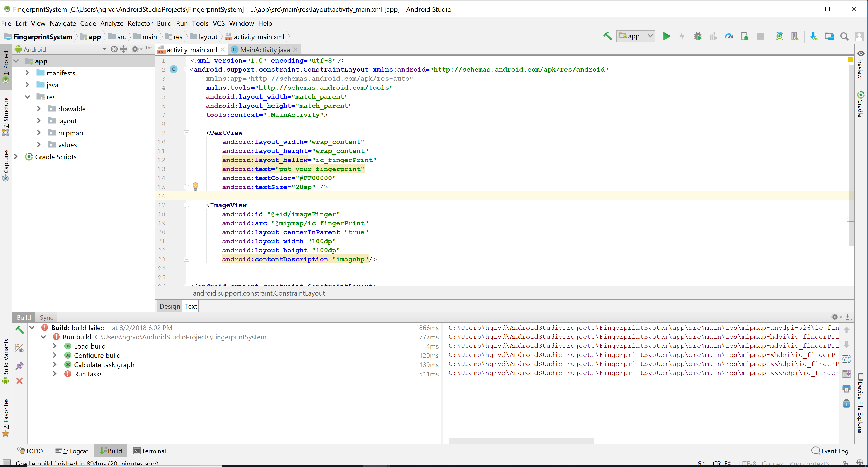
Task: Click the red X in the build panel
Action: [19, 381]
